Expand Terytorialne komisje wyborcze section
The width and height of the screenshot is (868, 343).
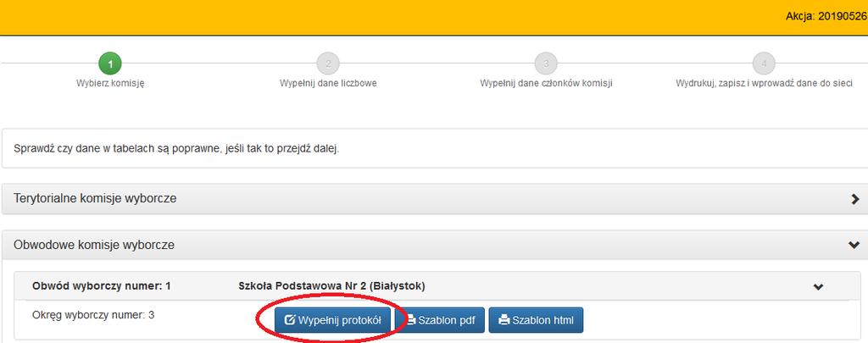tap(855, 199)
